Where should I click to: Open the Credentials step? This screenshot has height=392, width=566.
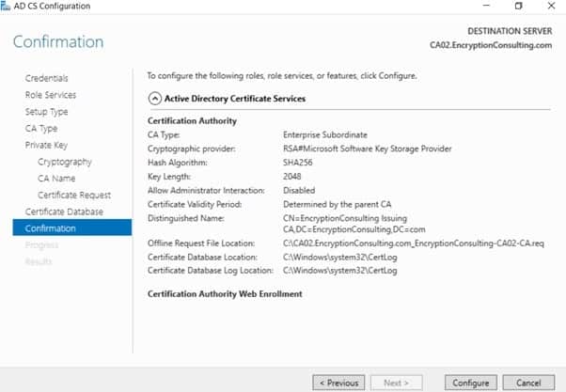pyautogui.click(x=46, y=78)
